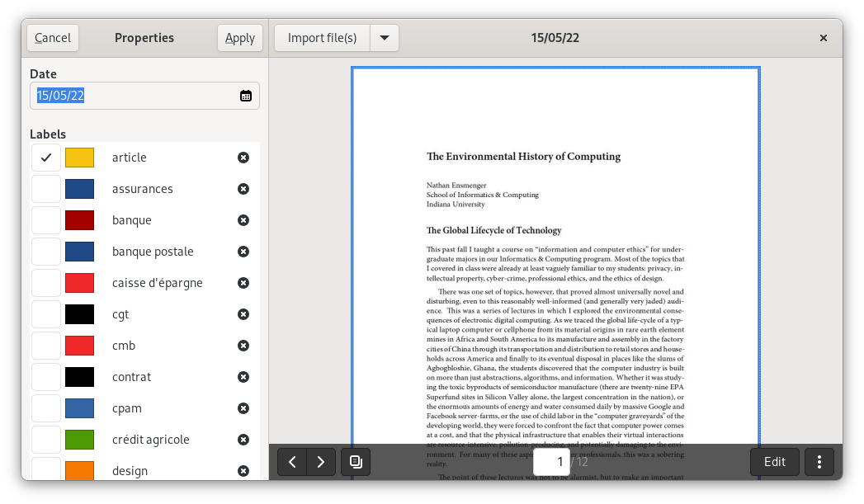The image size is (864, 504).
Task: Open the three-dot document menu
Action: (819, 462)
